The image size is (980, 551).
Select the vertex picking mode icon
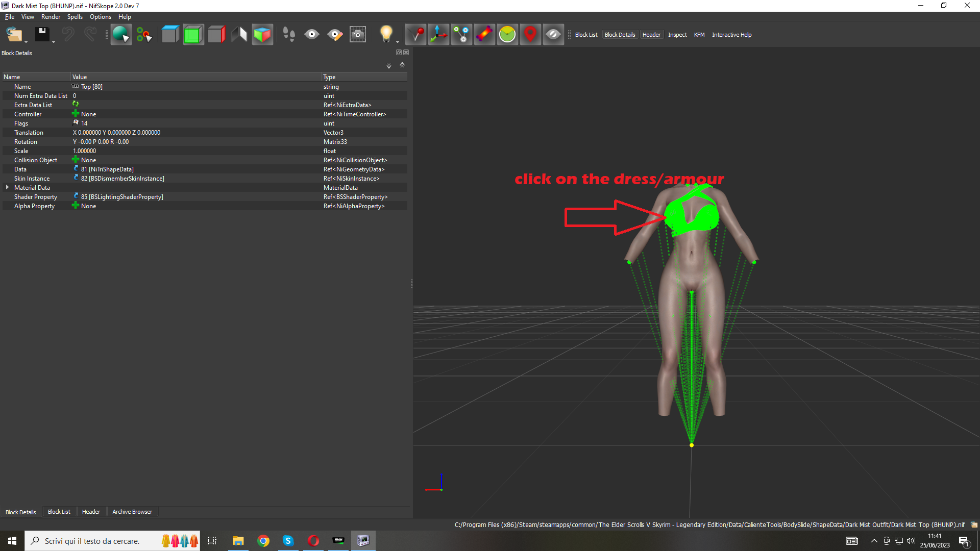pyautogui.click(x=144, y=34)
